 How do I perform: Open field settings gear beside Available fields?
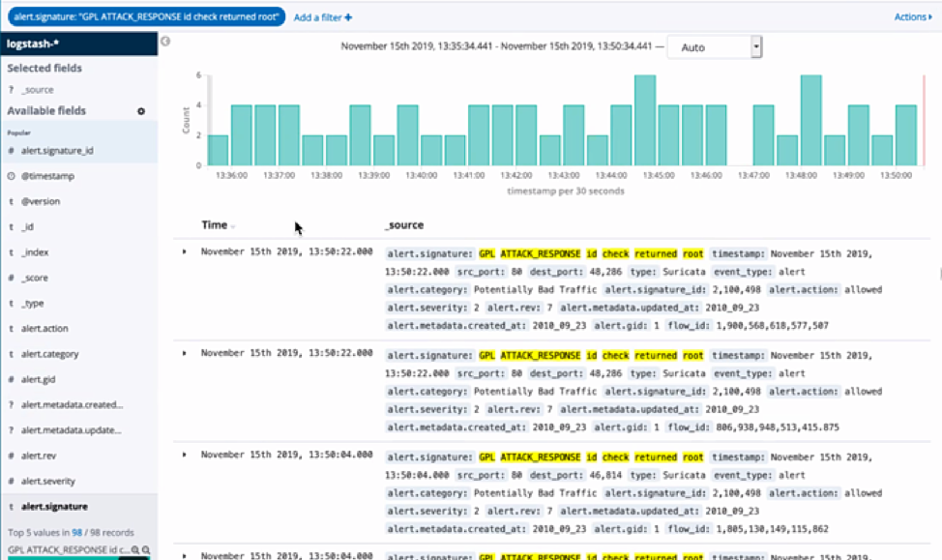click(x=141, y=111)
